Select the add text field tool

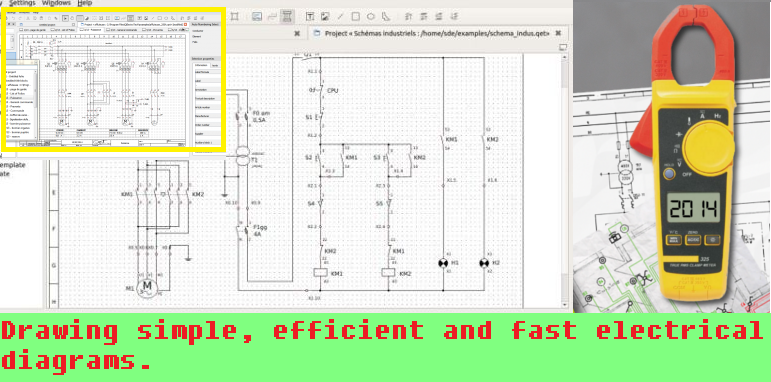point(310,16)
